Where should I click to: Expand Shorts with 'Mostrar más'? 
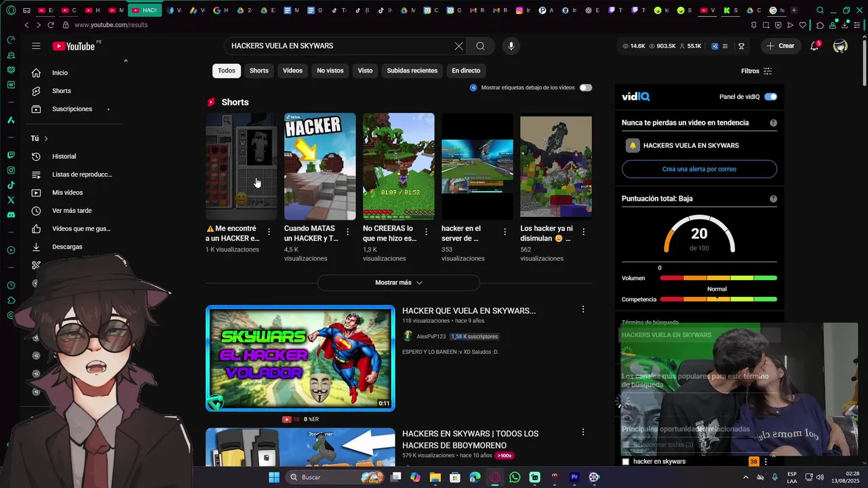399,283
